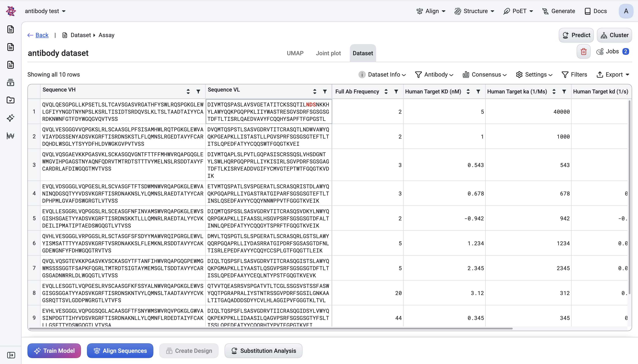Open the folder checkmark sidebar icon

point(11,100)
